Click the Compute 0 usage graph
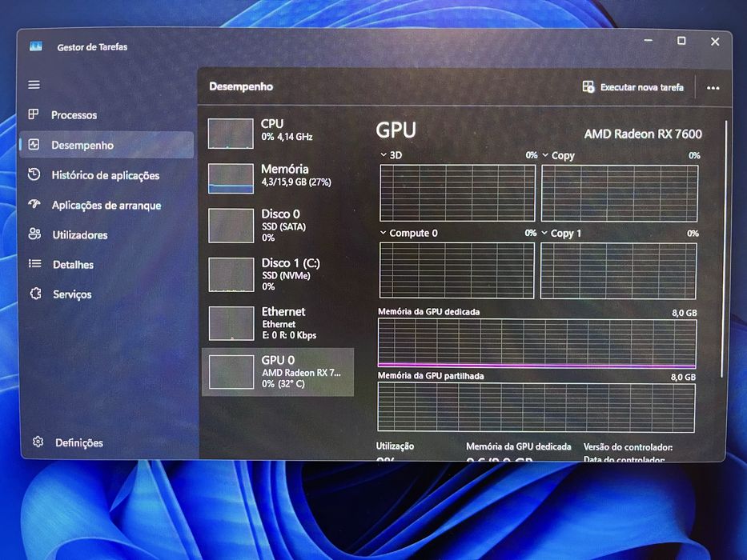The width and height of the screenshot is (747, 560). [457, 270]
